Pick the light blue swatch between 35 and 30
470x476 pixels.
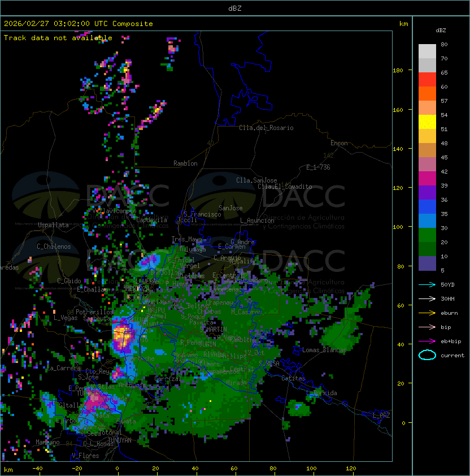[427, 220]
